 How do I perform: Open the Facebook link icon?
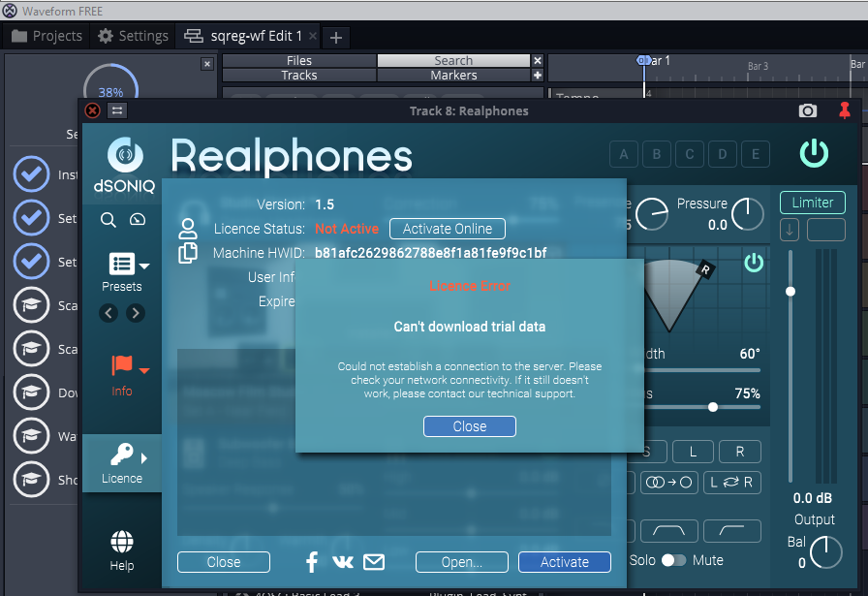pyautogui.click(x=312, y=562)
